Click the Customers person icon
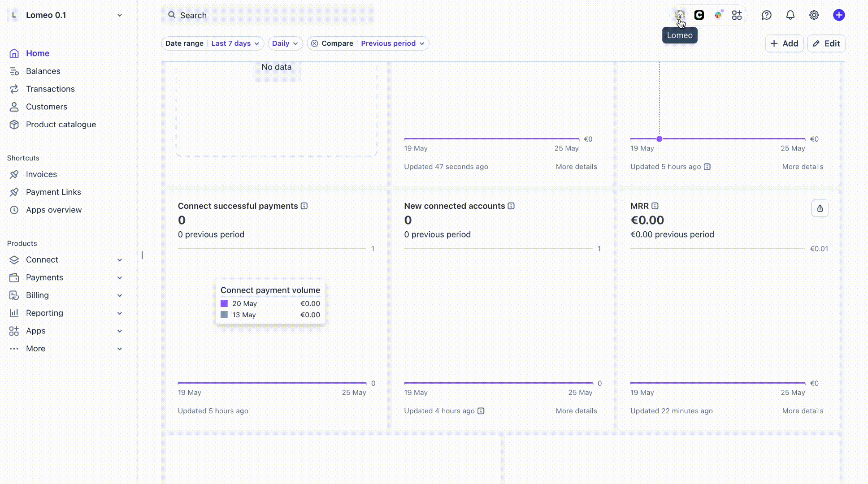 point(14,107)
